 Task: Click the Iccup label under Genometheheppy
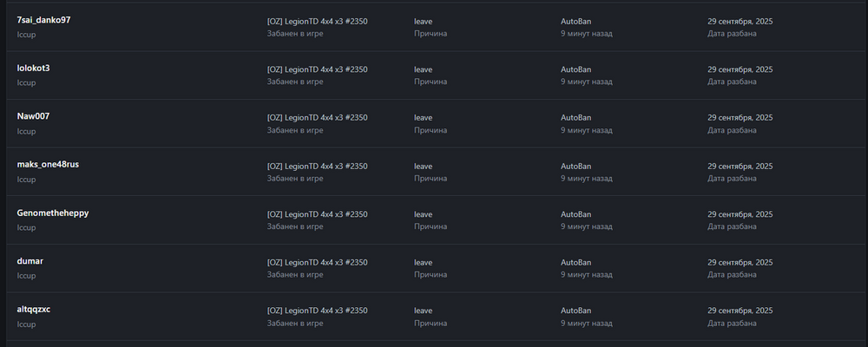point(26,227)
